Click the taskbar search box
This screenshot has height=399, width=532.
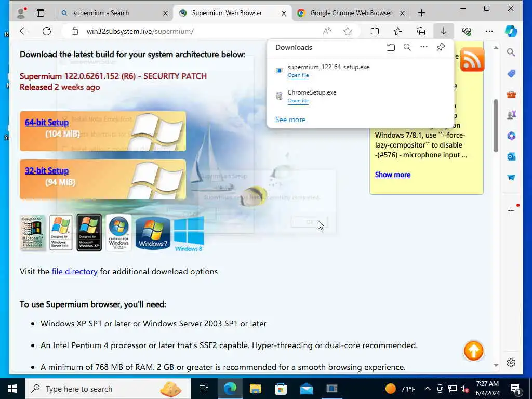[x=108, y=389]
